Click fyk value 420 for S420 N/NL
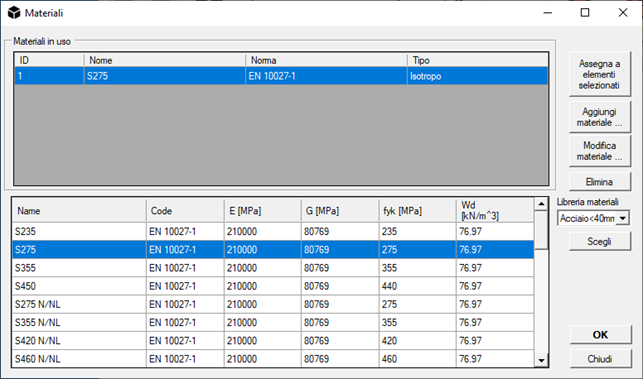Screen dimensions: 643x379 (x=417, y=340)
